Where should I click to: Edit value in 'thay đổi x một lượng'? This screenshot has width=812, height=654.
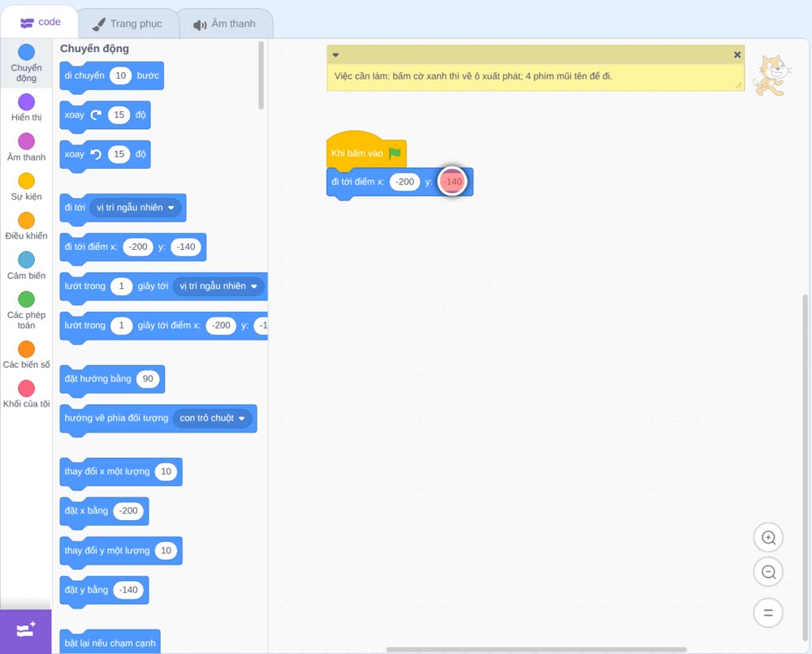coord(166,471)
